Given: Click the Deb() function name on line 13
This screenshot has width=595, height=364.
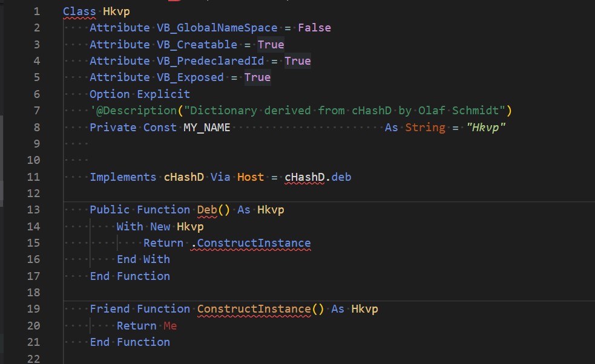Looking at the screenshot, I should click(210, 209).
